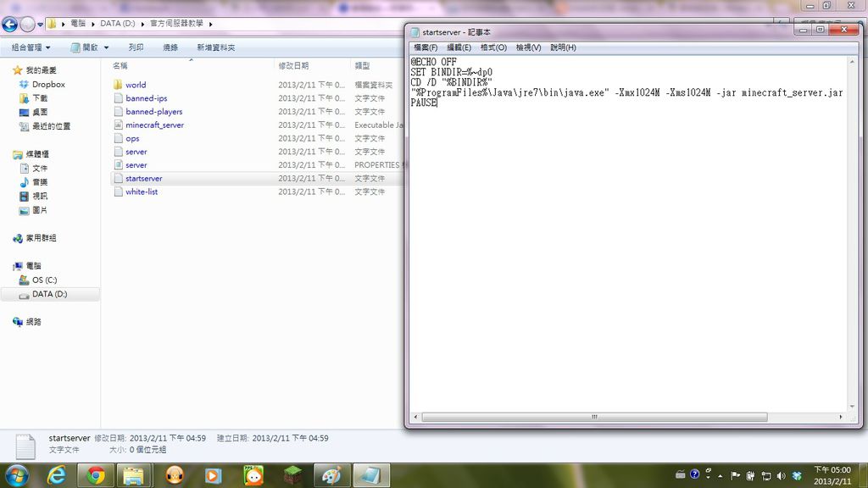The height and width of the screenshot is (488, 868).
Task: Click Notepad's scroll left arrow
Action: point(415,417)
